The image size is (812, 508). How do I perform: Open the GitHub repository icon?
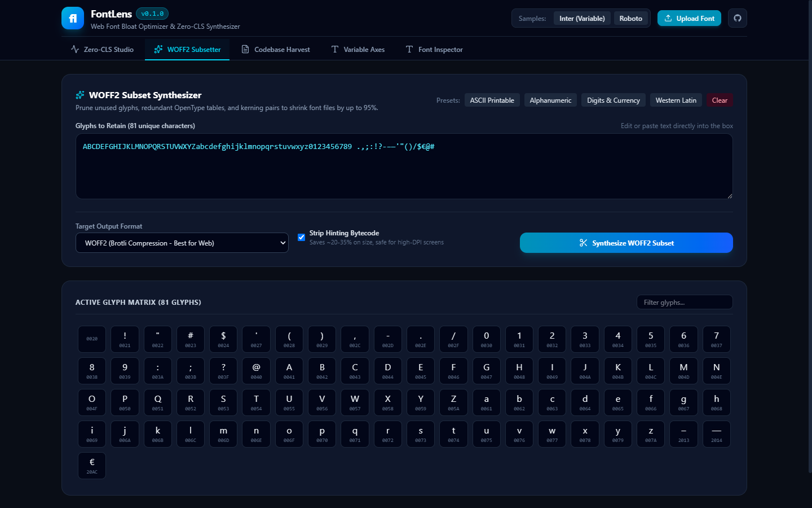coord(738,18)
